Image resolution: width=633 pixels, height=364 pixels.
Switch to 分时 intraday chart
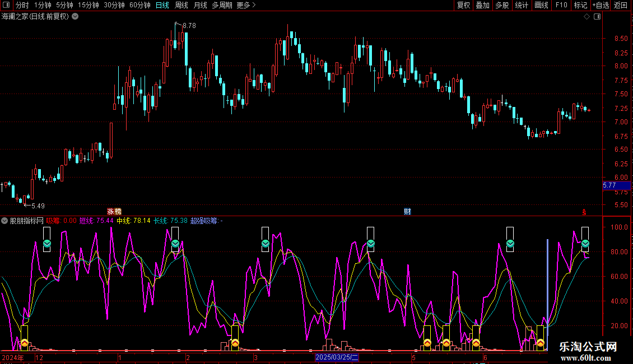(x=22, y=5)
